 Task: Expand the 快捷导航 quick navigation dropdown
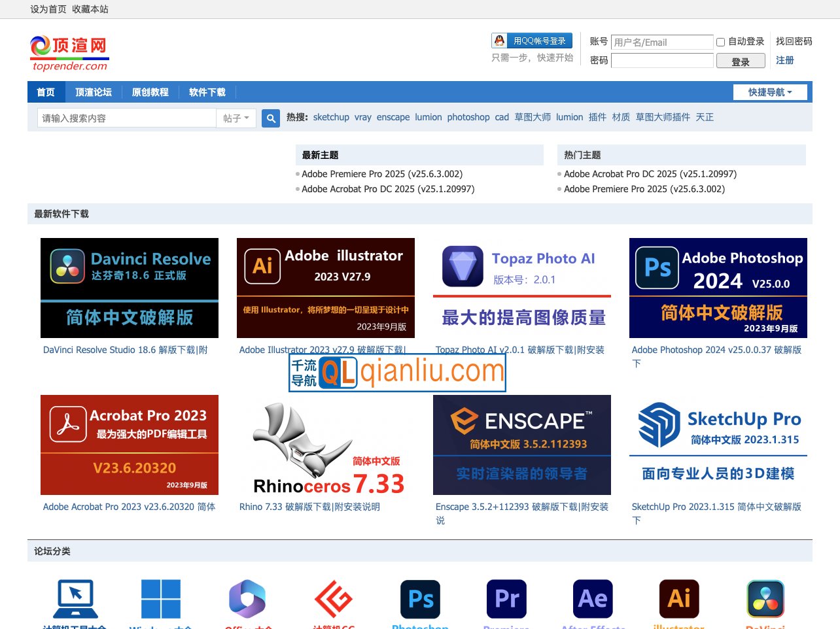pos(769,92)
